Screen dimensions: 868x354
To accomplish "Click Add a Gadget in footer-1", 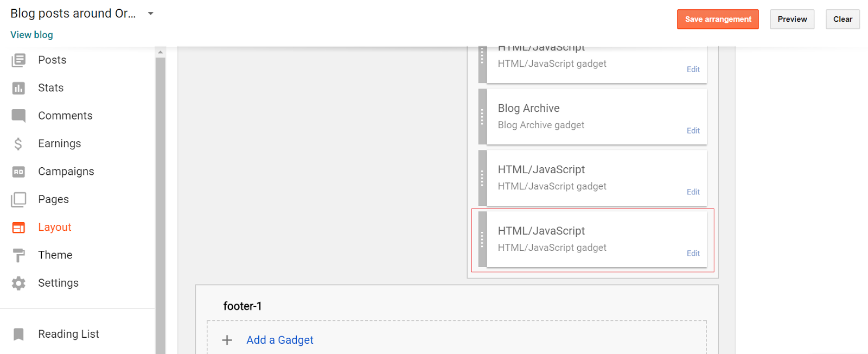I will [x=280, y=339].
